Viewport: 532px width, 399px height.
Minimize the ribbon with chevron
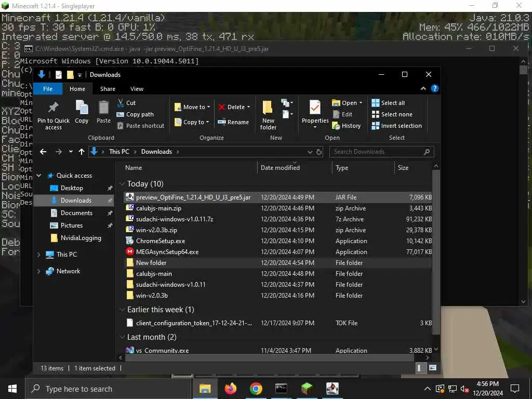click(x=423, y=88)
